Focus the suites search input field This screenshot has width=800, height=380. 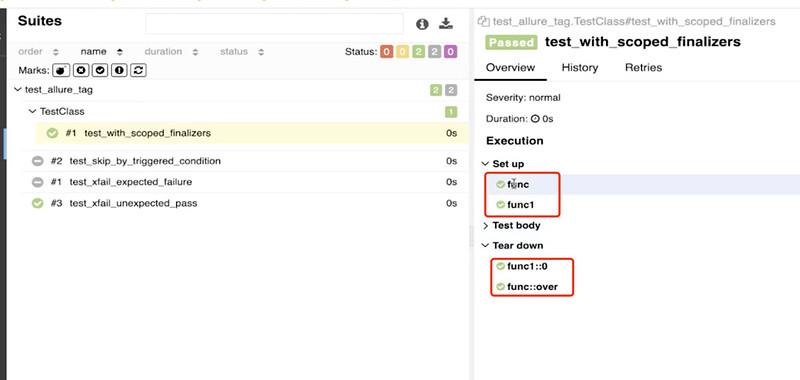click(274, 24)
